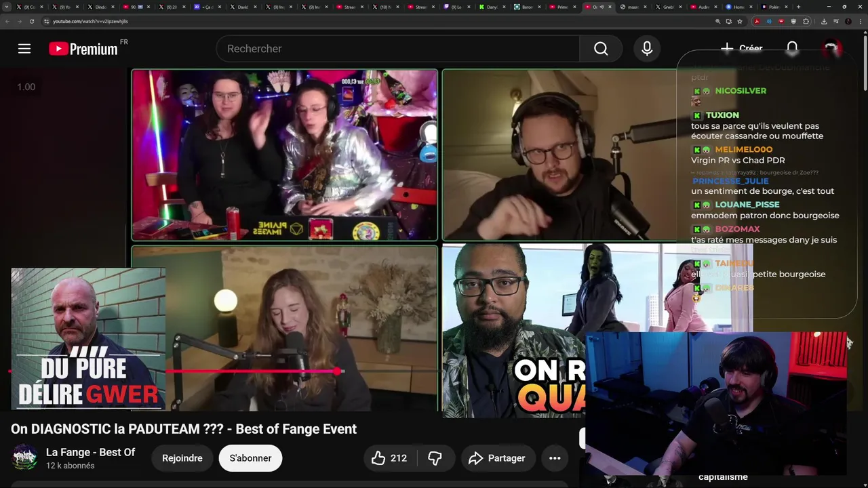Click the search magnifier button
The width and height of the screenshot is (868, 488).
click(x=601, y=49)
